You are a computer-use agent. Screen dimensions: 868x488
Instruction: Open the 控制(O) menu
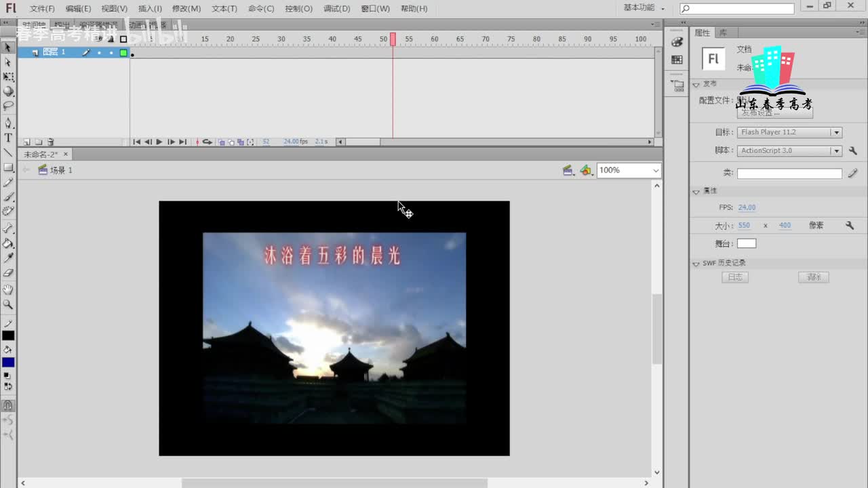click(298, 9)
